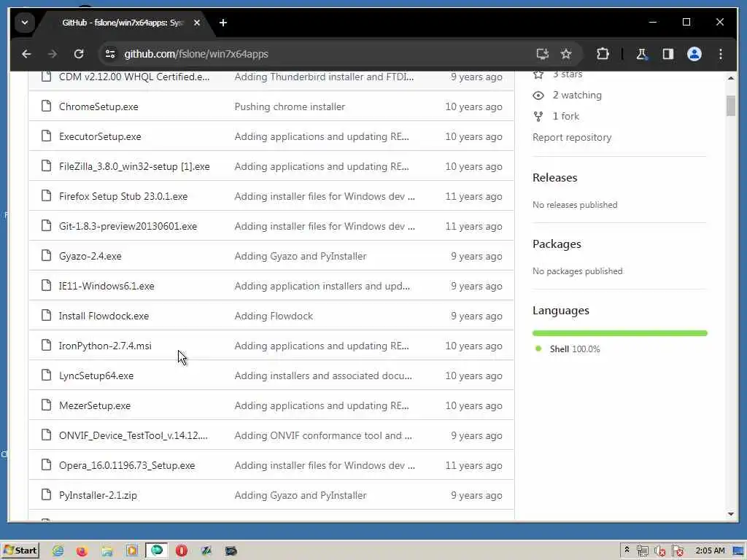The height and width of the screenshot is (560, 747).
Task: Click the page scrollbar down arrow
Action: point(731,514)
